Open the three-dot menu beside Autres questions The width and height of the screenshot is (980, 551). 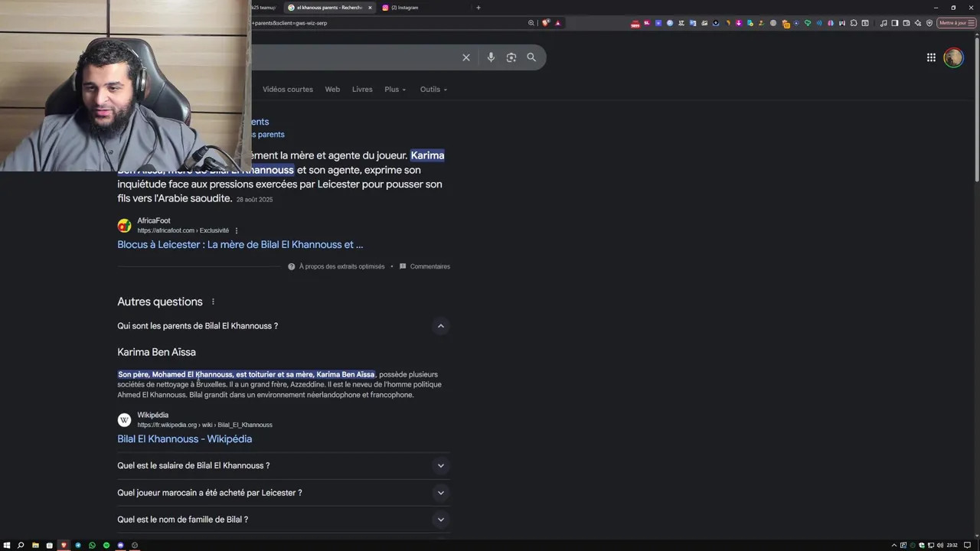[213, 302]
